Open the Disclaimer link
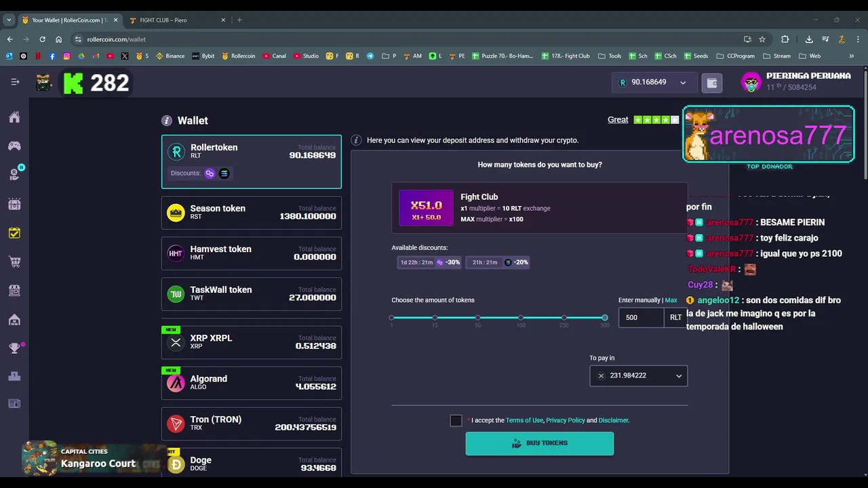Screen dimensions: 868x488 [x=613, y=420]
